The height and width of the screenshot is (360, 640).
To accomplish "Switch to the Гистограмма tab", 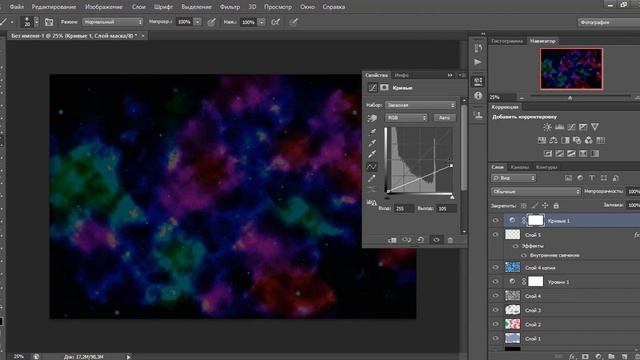I will (507, 41).
